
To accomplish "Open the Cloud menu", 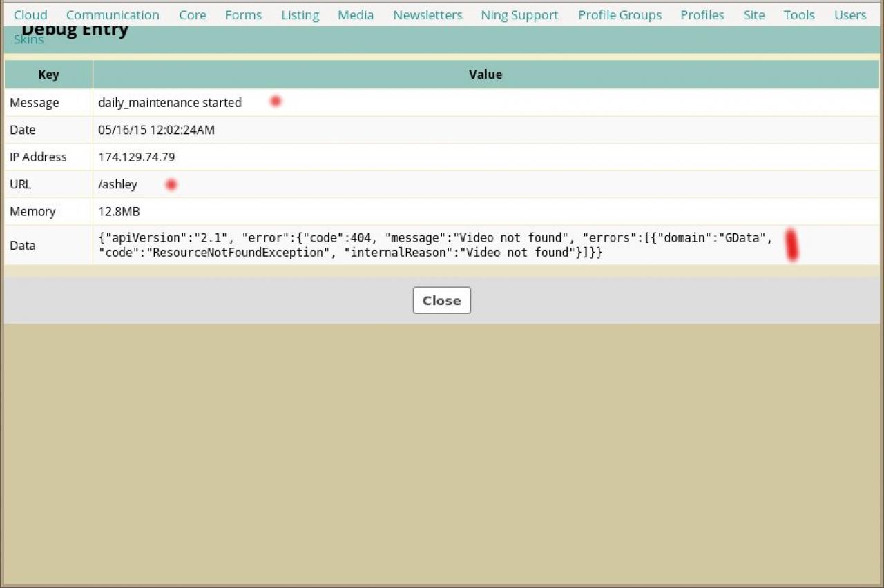I will tap(30, 15).
